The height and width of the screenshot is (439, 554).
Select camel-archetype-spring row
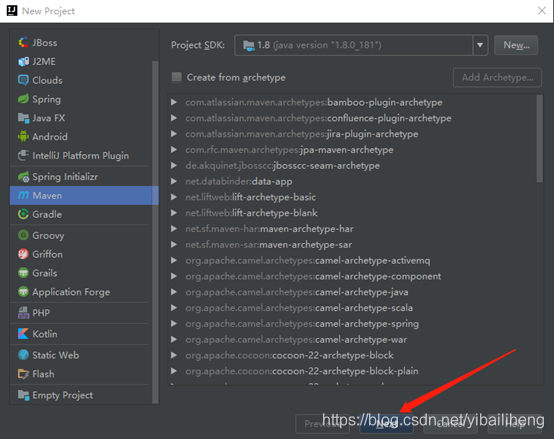coord(352,324)
